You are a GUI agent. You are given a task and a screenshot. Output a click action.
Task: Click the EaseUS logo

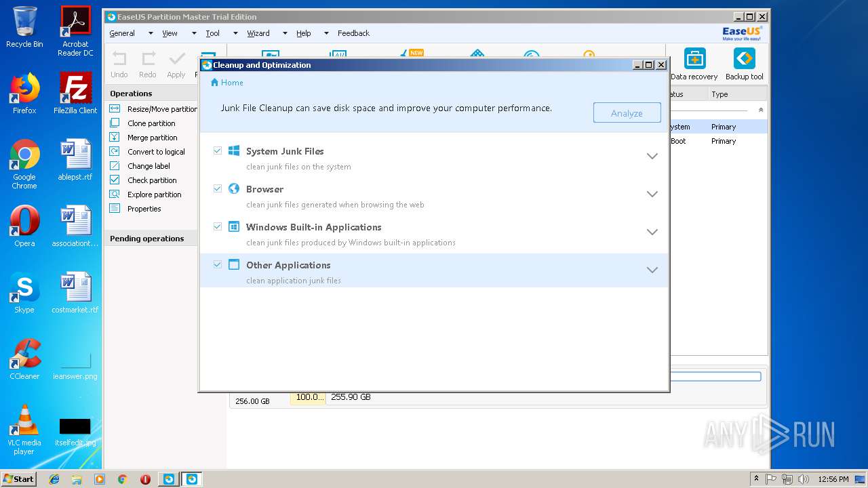pos(742,33)
